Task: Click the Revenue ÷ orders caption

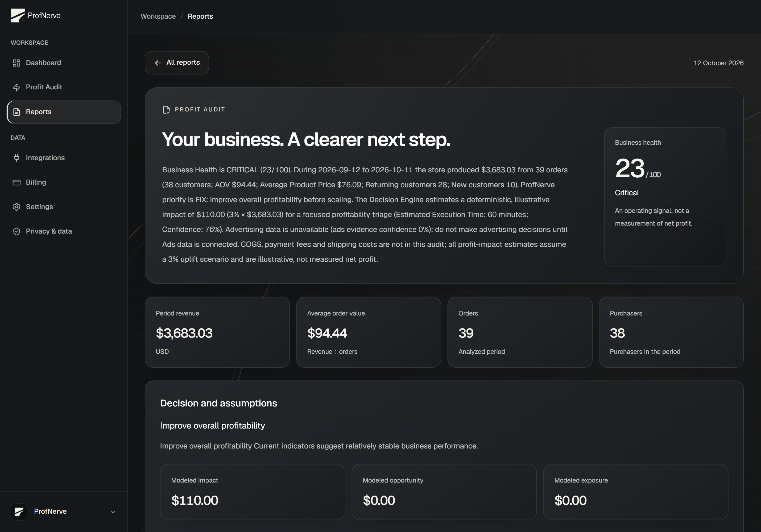Action: point(332,352)
